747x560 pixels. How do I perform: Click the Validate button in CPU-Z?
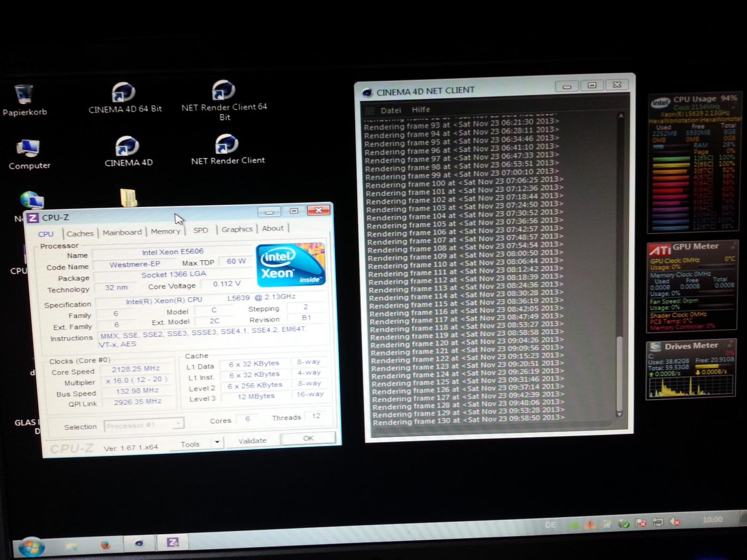252,441
